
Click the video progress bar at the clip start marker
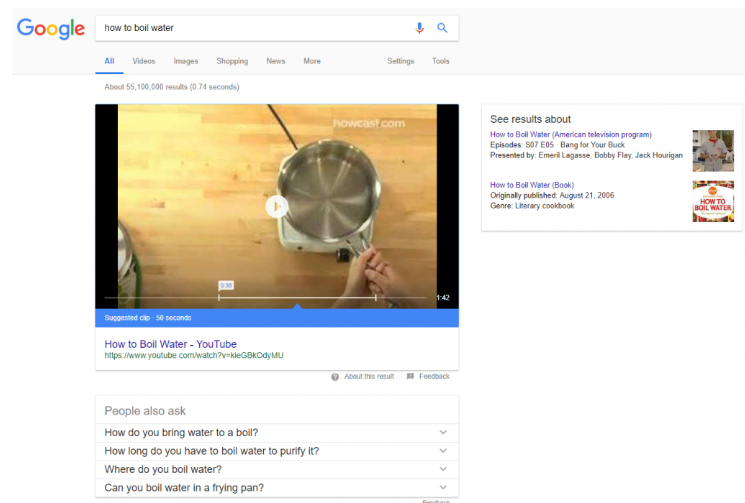pos(219,297)
